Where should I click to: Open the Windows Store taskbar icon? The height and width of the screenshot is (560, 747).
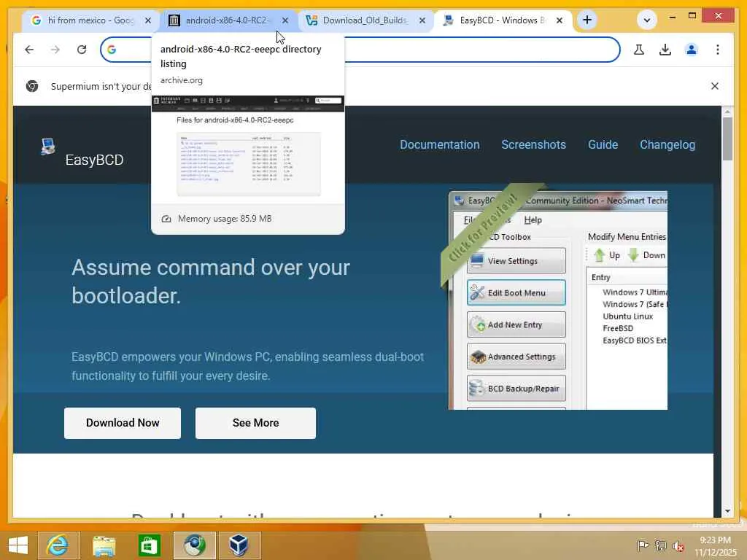tap(149, 545)
